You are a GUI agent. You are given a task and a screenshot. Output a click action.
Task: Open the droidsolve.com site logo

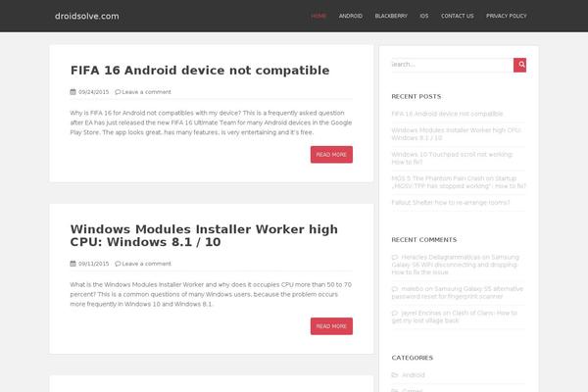(87, 16)
